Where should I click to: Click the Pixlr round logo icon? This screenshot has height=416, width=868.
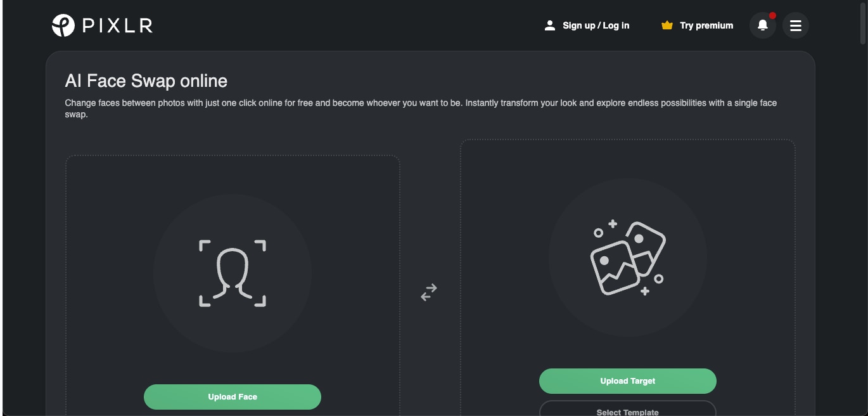[63, 25]
